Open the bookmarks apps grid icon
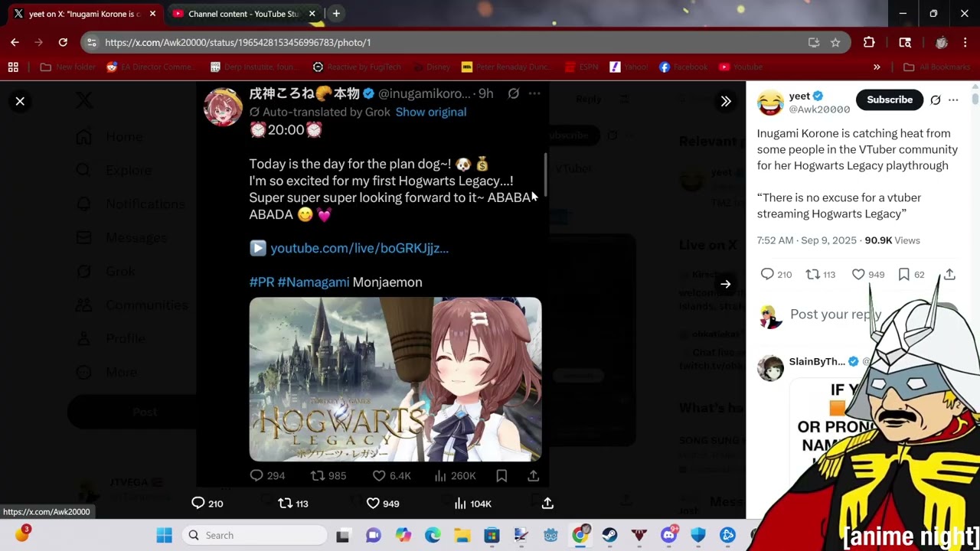Screen dimensions: 980x551 13,67
